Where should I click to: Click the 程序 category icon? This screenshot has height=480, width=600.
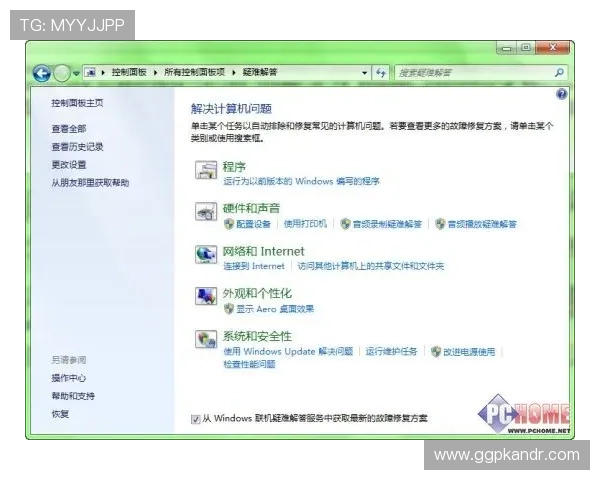(206, 170)
